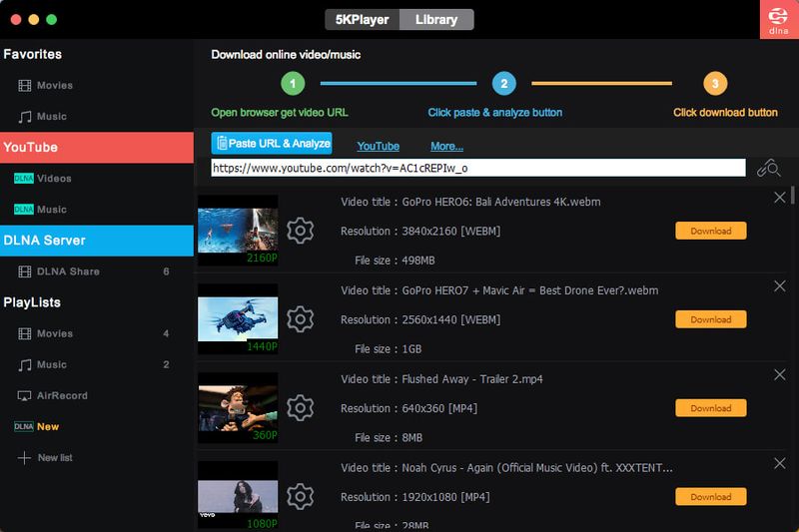Click DLNA badge beside New playlist
799x532 pixels.
[x=23, y=426]
